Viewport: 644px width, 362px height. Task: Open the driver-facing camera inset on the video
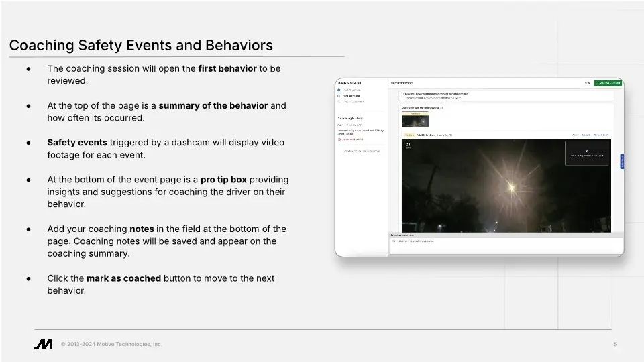tap(587, 153)
